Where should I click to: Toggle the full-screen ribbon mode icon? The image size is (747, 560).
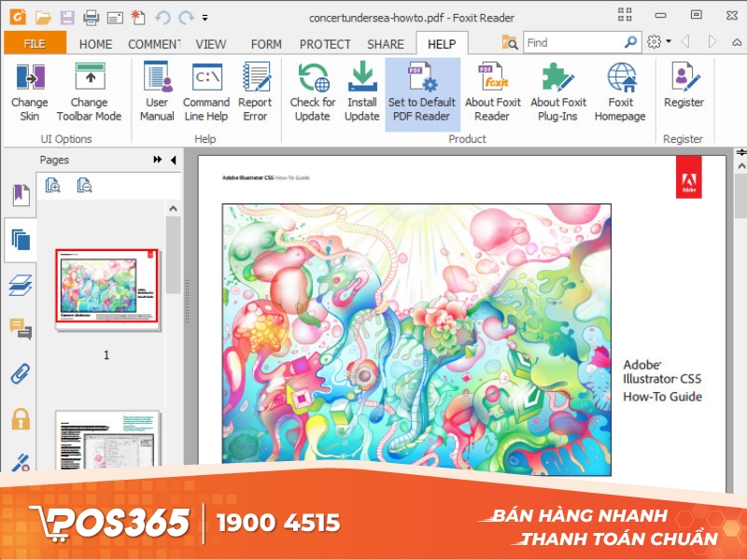[625, 15]
